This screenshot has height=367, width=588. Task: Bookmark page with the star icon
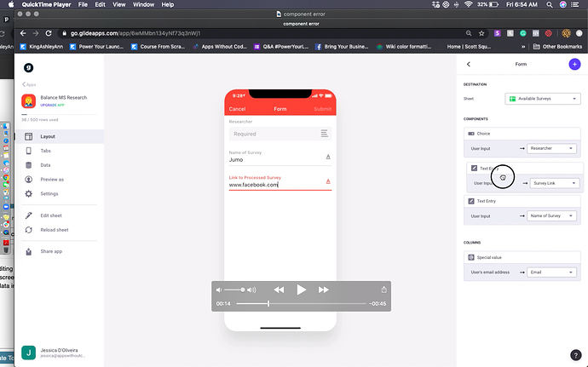481,33
